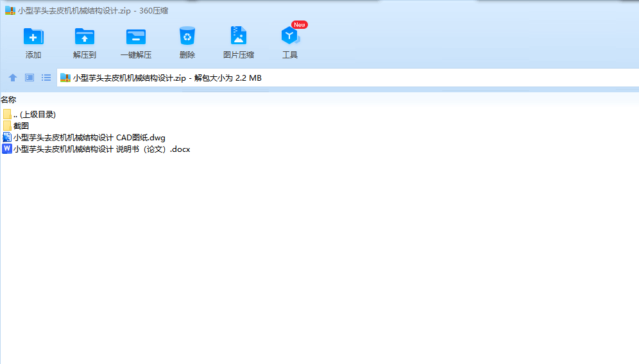Go up one level with the arrow icon
The image size is (639, 364).
[x=13, y=78]
